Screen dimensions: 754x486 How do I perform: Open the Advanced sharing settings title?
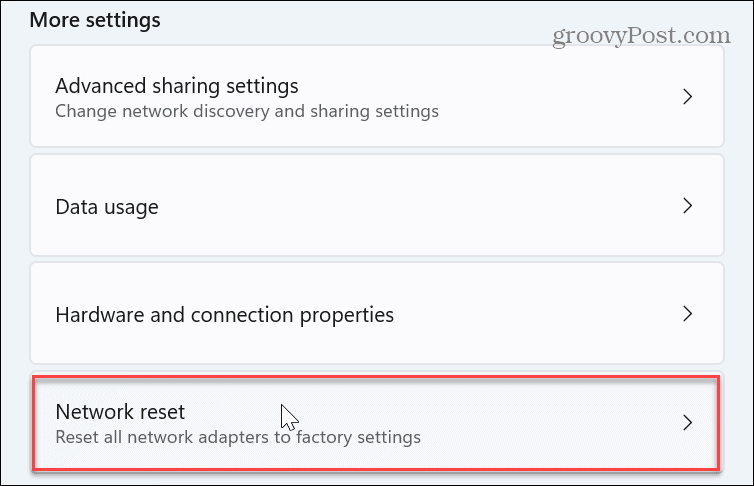tap(177, 86)
